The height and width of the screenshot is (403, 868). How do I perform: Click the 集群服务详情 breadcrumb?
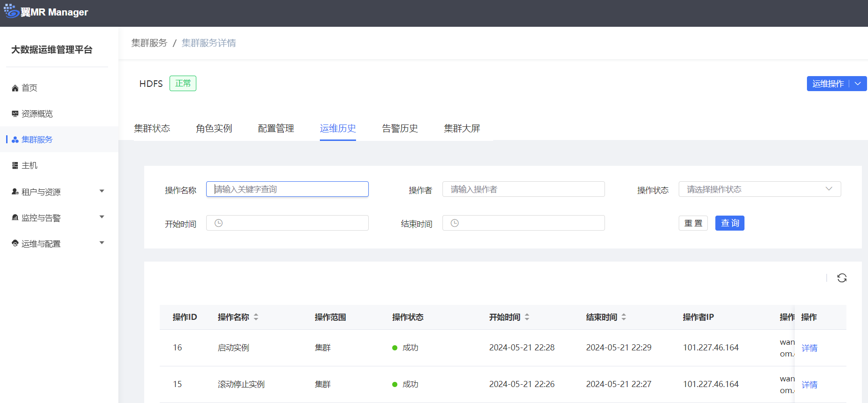click(x=209, y=43)
